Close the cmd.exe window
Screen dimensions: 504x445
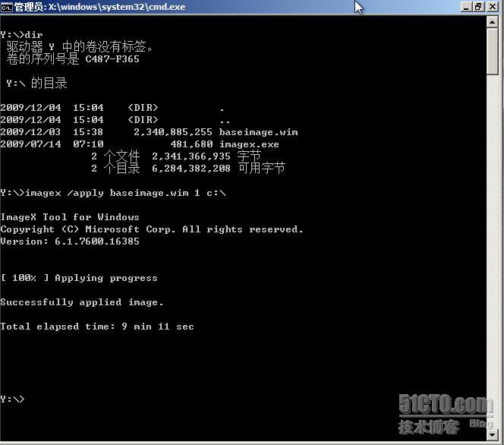493,7
